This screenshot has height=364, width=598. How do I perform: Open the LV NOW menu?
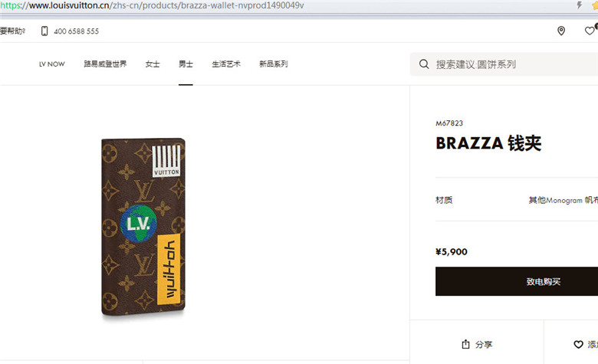point(52,64)
